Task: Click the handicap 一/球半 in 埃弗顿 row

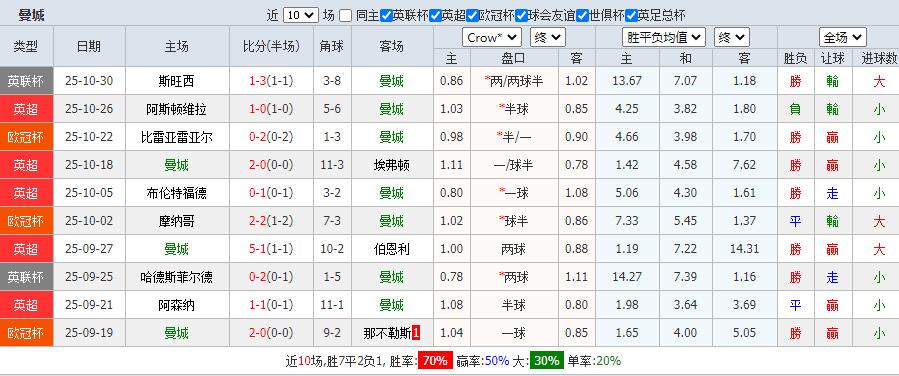Action: tap(514, 165)
